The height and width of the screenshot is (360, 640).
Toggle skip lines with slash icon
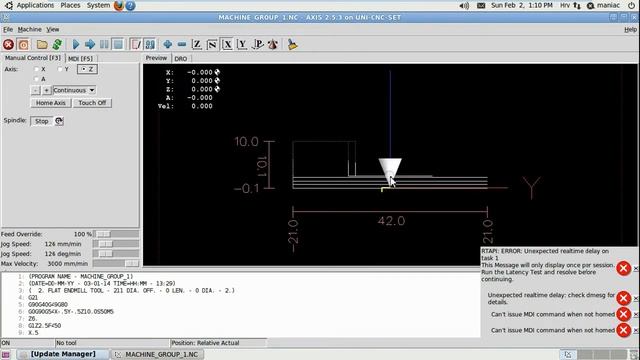(136, 44)
